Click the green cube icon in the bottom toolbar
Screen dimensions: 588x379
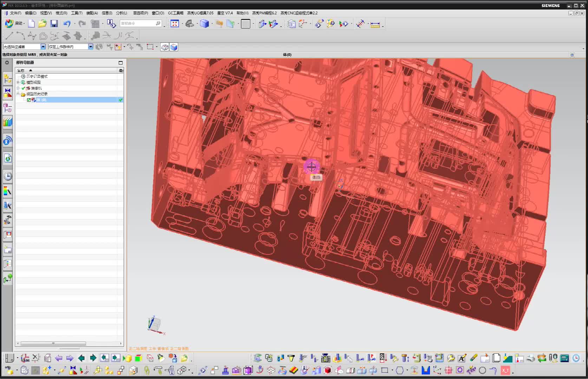[138, 358]
